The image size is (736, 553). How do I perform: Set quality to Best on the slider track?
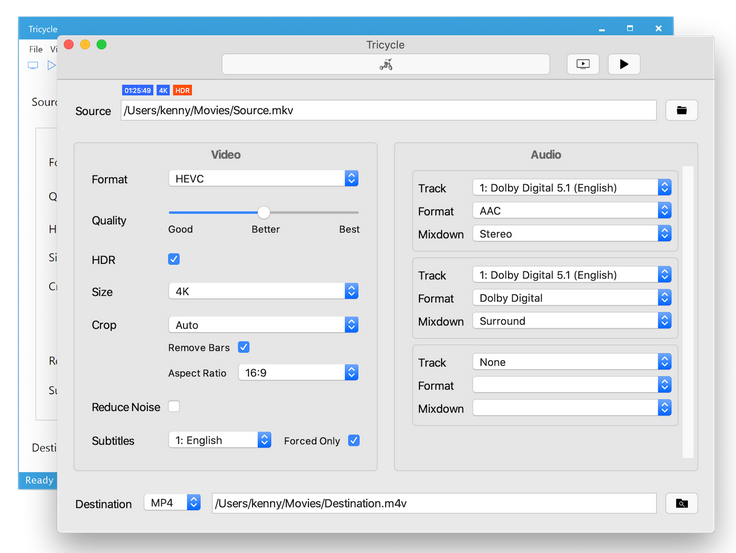click(x=356, y=213)
